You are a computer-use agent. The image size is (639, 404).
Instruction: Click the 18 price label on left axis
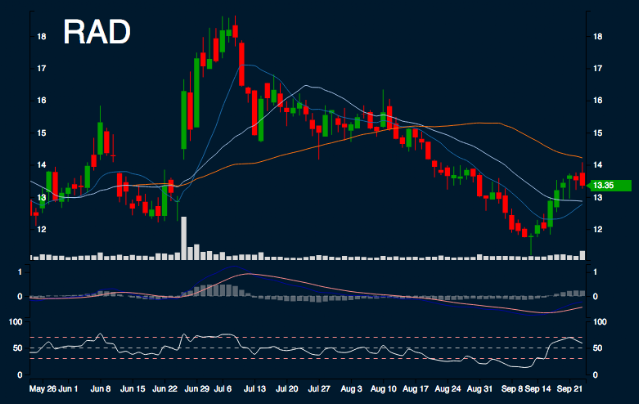[x=42, y=36]
